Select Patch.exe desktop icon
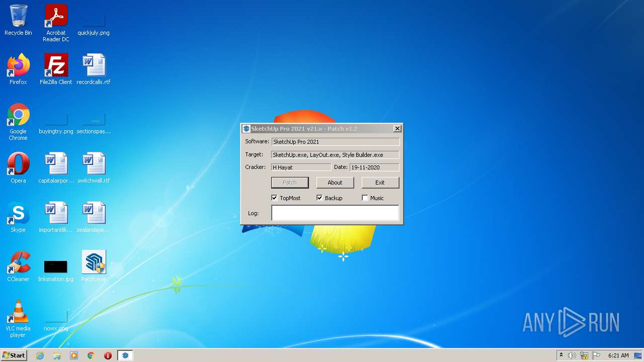This screenshot has width=644, height=362. pyautogui.click(x=94, y=266)
